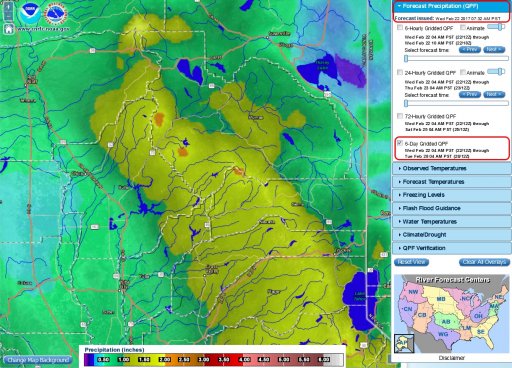Collapse the Forecast Precipitation (QPF) section

tap(451, 6)
